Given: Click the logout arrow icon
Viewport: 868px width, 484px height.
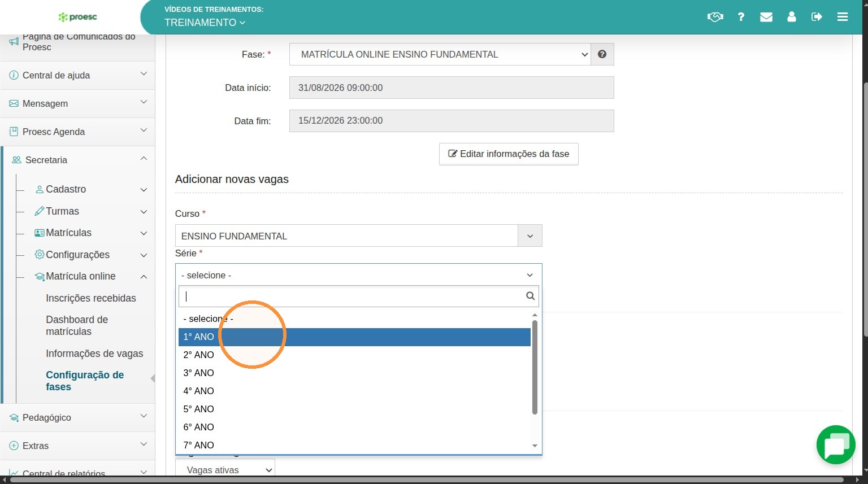Looking at the screenshot, I should [817, 17].
